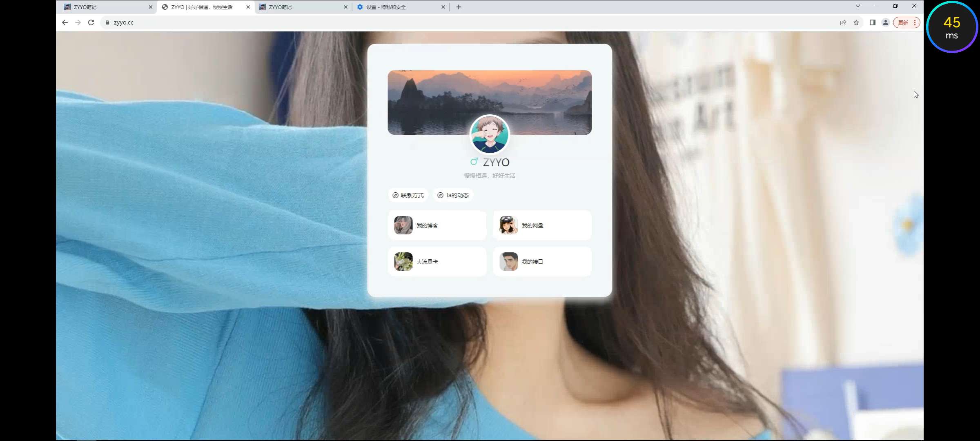Click the lock icon in address bar
The image size is (980, 441).
[x=107, y=22]
